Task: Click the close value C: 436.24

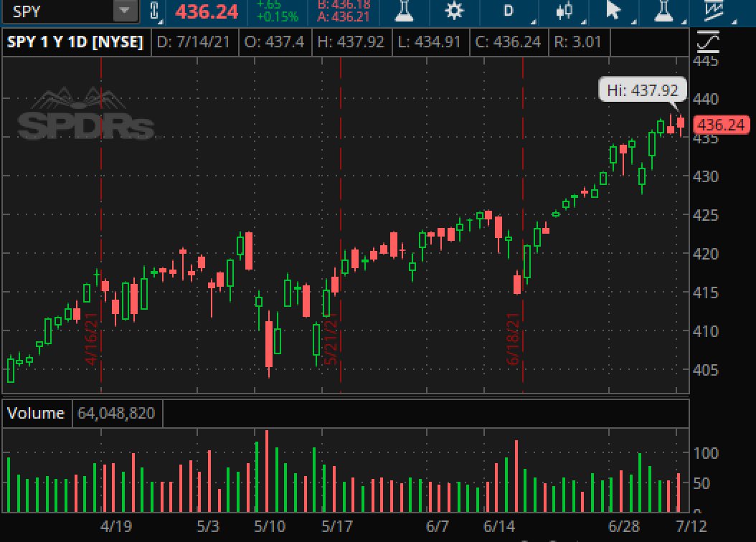Action: (508, 42)
